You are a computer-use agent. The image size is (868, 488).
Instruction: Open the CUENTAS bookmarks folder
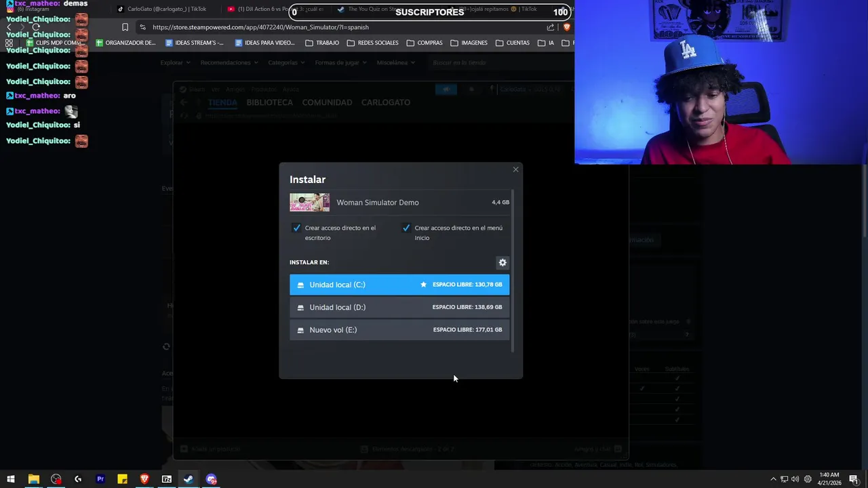(x=513, y=43)
